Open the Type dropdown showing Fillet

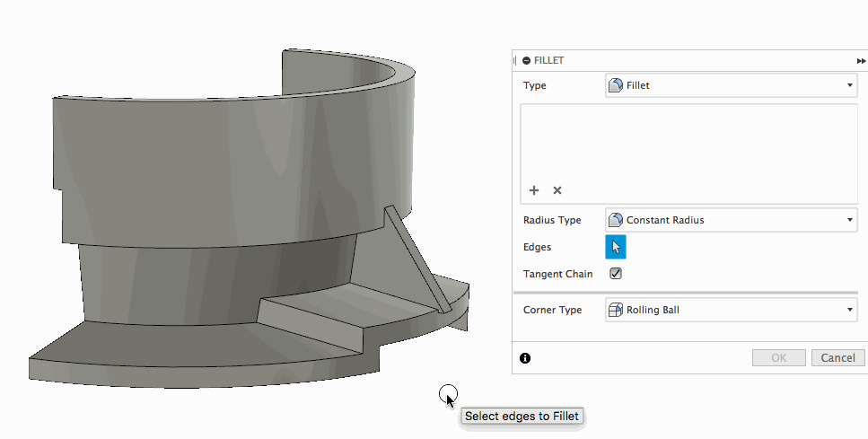point(732,85)
